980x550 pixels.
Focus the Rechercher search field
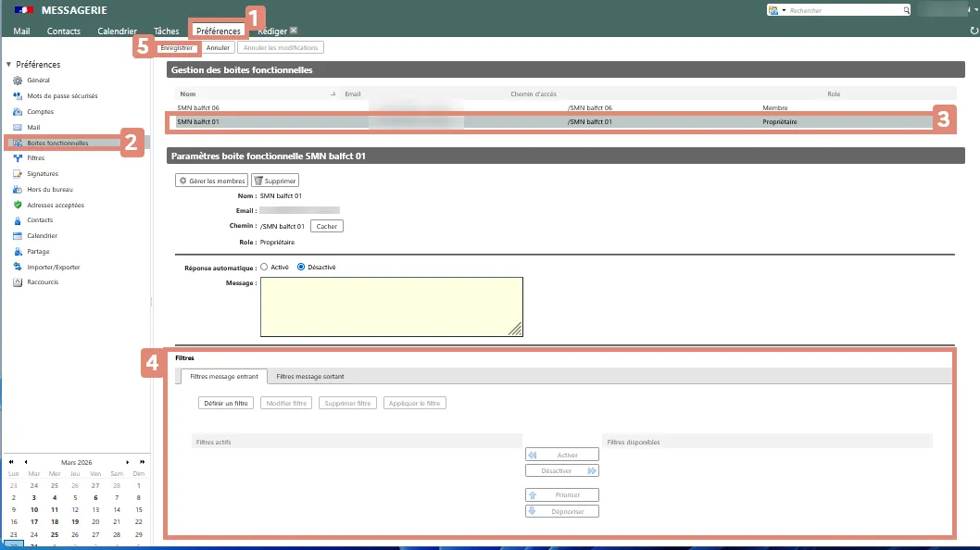(844, 10)
